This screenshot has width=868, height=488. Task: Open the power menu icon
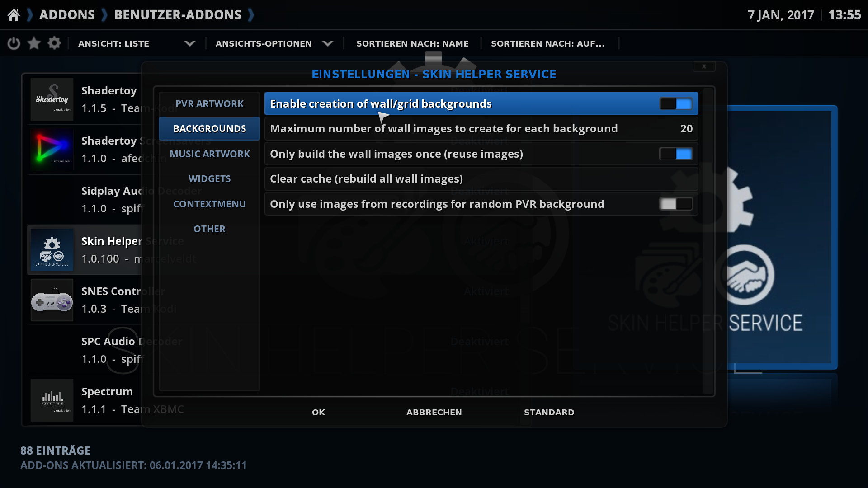pos(14,43)
